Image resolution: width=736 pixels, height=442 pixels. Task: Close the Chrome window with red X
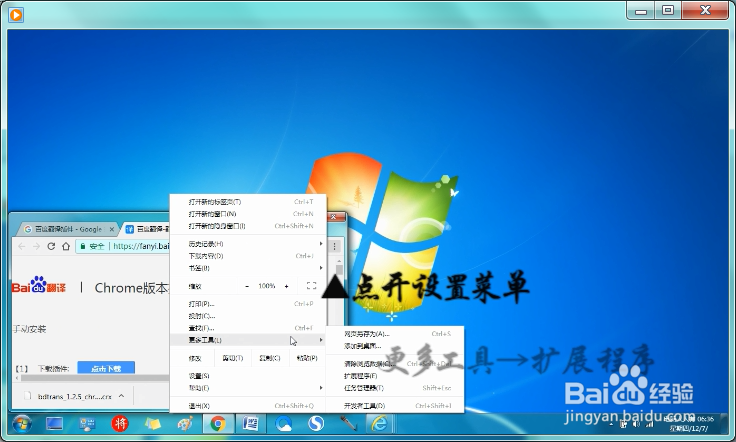click(x=334, y=216)
